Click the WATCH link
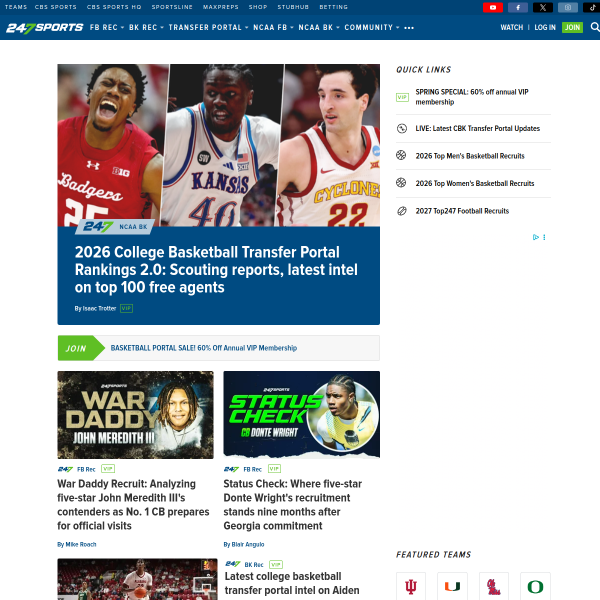This screenshot has width=600, height=600. point(512,28)
